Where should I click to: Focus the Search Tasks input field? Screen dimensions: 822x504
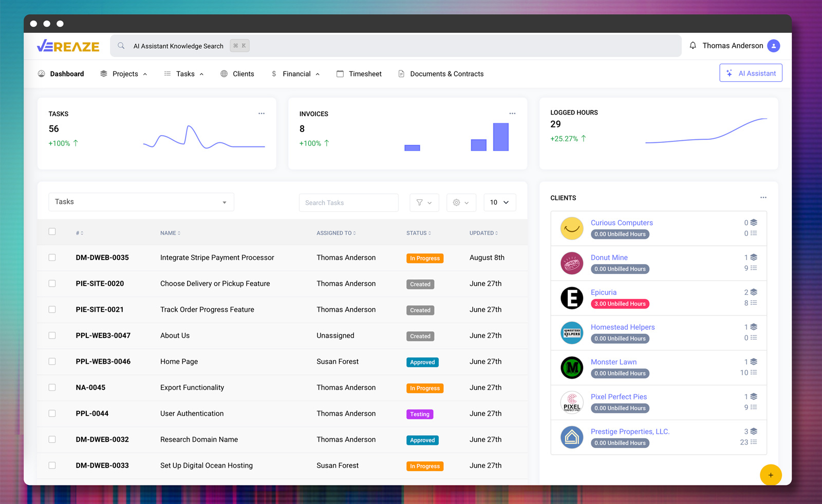click(348, 203)
